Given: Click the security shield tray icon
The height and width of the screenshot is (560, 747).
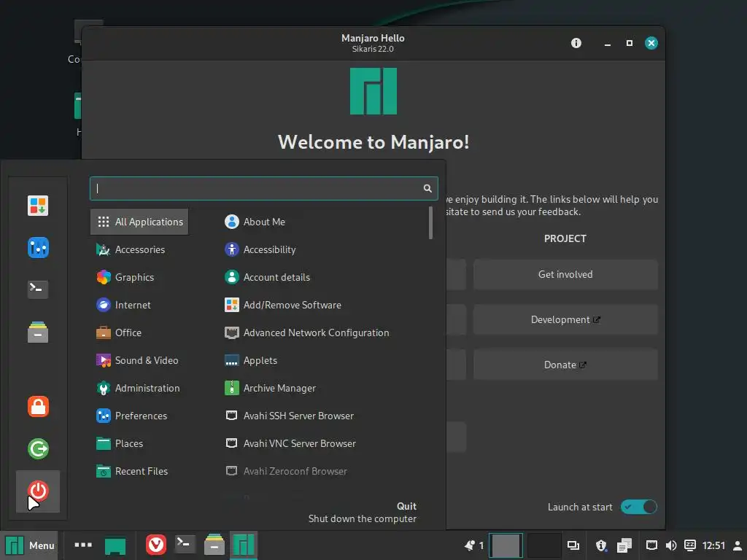Looking at the screenshot, I should click(x=601, y=545).
